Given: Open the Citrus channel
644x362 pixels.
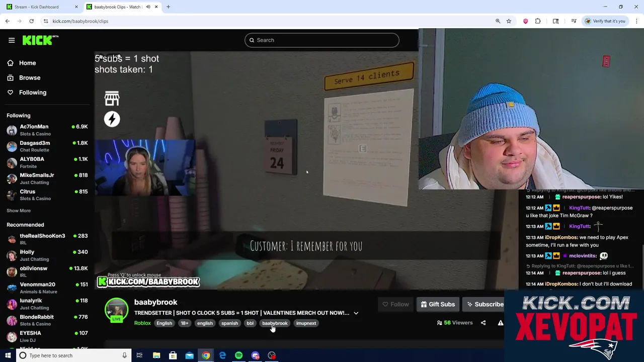Looking at the screenshot, I should (x=47, y=195).
